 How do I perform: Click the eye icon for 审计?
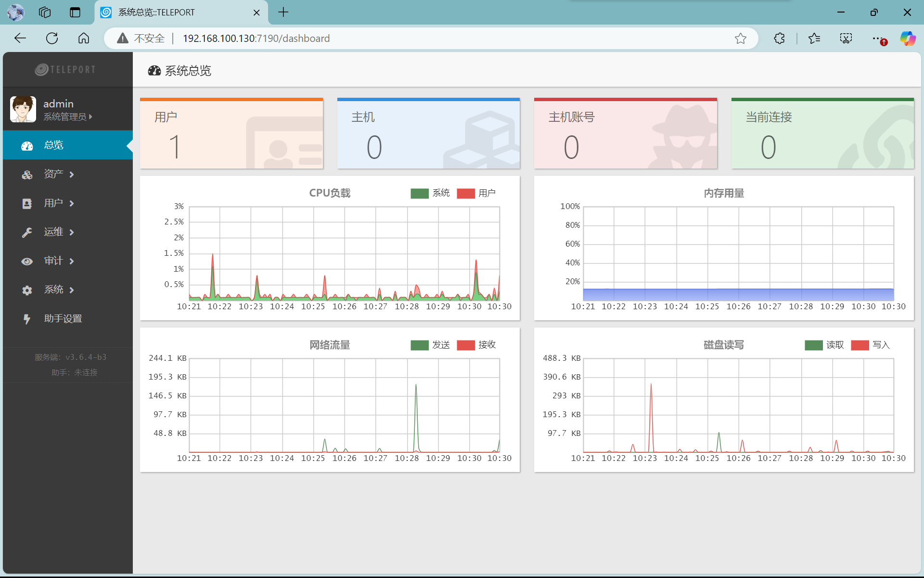[x=27, y=261]
